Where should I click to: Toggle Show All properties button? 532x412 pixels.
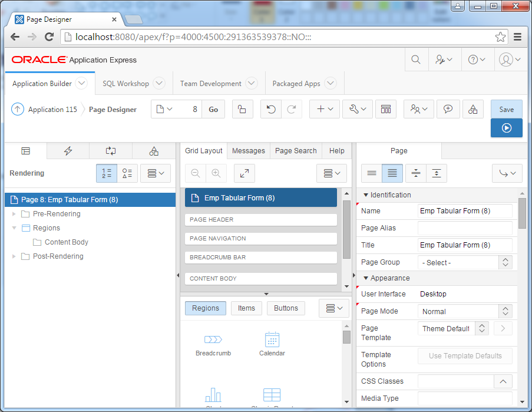coord(392,173)
